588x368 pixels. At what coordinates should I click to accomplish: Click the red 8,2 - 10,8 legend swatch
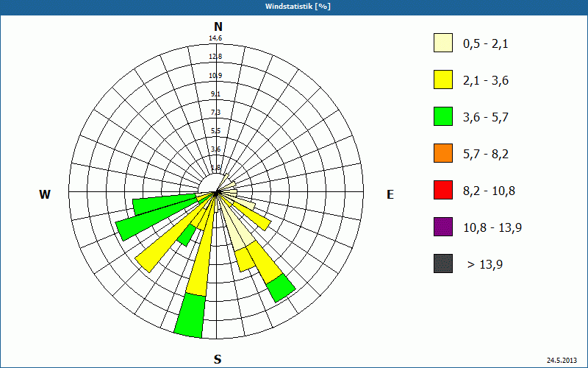(443, 190)
